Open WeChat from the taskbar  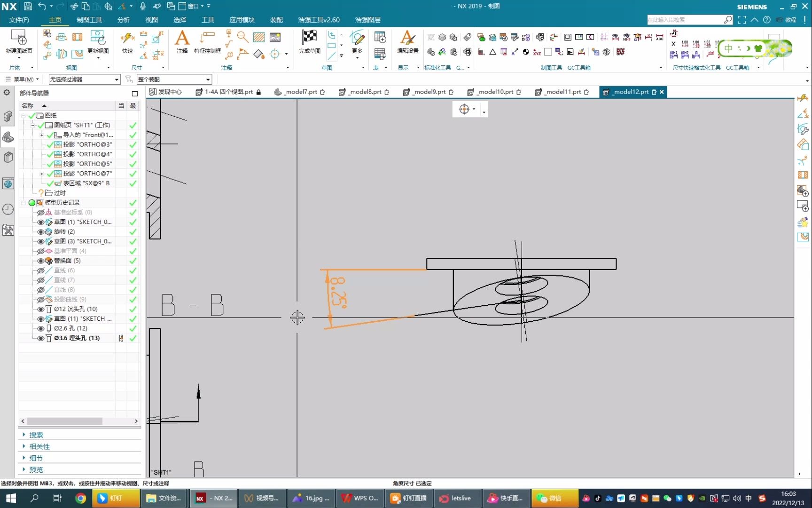click(x=554, y=498)
